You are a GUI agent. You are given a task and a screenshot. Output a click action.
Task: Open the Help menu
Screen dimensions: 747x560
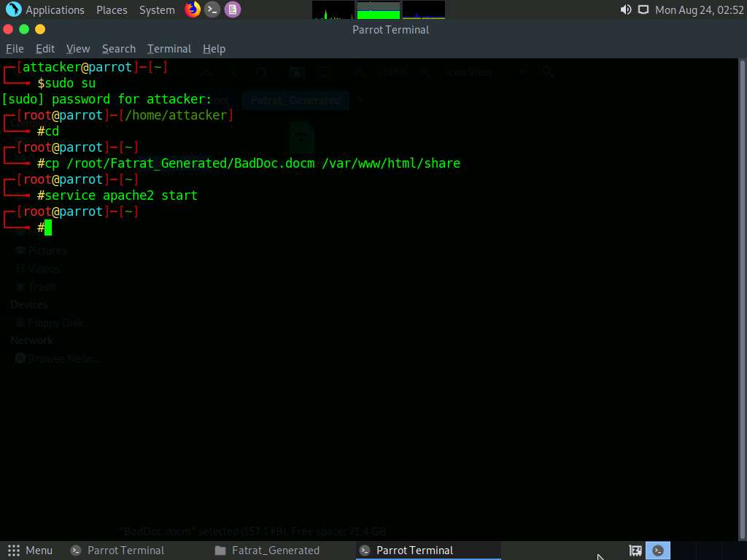click(x=214, y=49)
